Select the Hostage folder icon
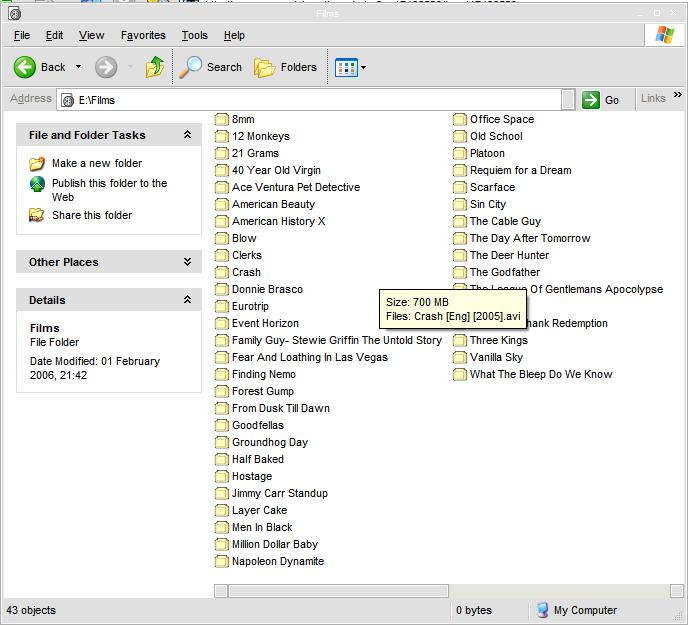The width and height of the screenshot is (688, 625). click(222, 476)
